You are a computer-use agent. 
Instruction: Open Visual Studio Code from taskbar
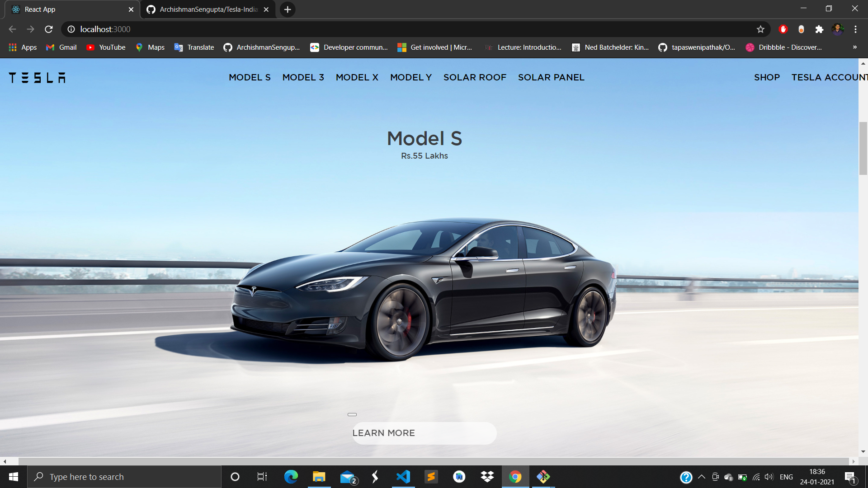(x=403, y=477)
